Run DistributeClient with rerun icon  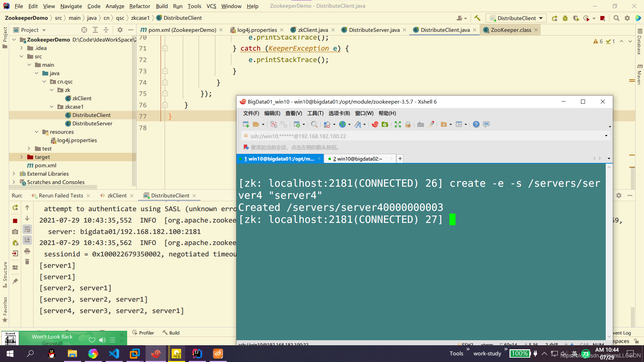(x=554, y=18)
